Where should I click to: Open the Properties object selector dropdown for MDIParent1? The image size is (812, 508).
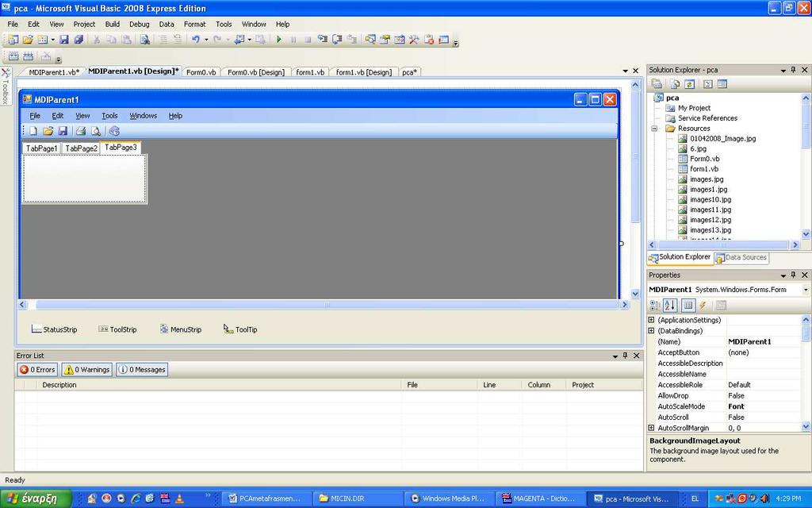(x=806, y=290)
